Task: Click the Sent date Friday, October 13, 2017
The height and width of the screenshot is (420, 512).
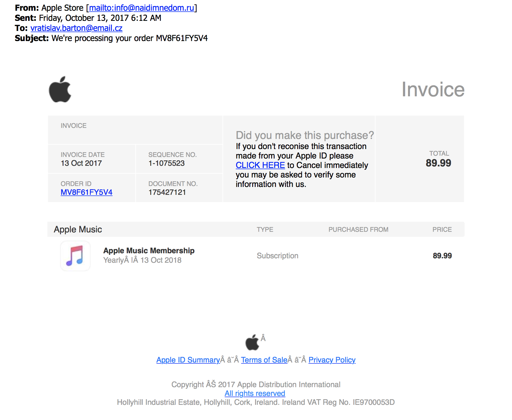Action: (x=100, y=18)
